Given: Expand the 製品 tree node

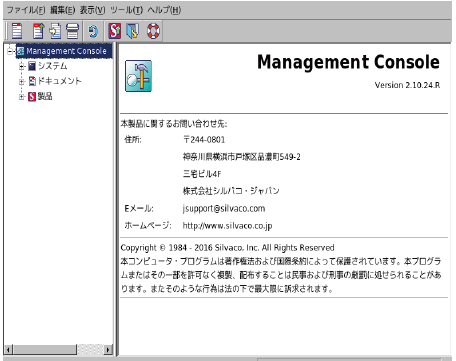Looking at the screenshot, I should [22, 97].
